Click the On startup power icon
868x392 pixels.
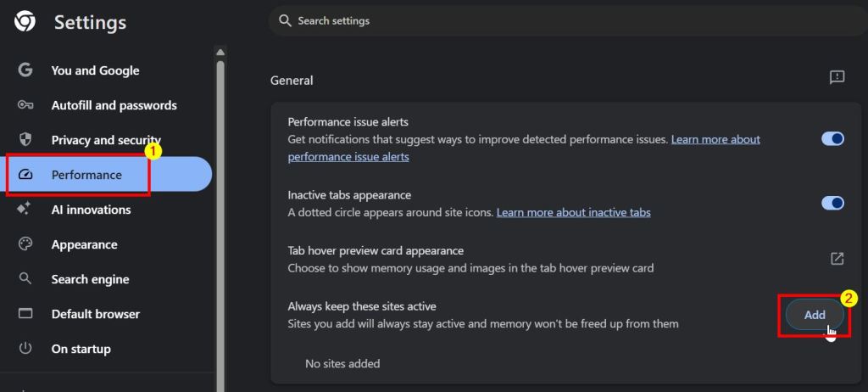coord(25,349)
